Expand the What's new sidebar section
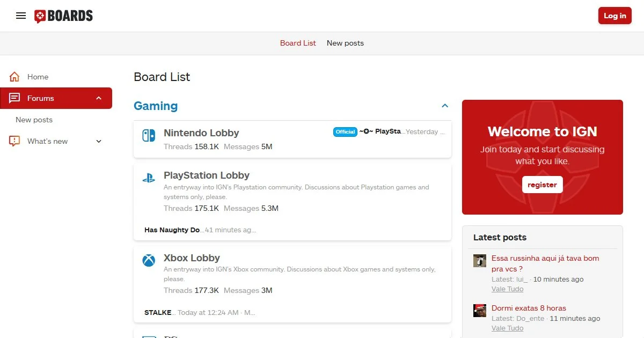The width and height of the screenshot is (644, 338). tap(99, 141)
